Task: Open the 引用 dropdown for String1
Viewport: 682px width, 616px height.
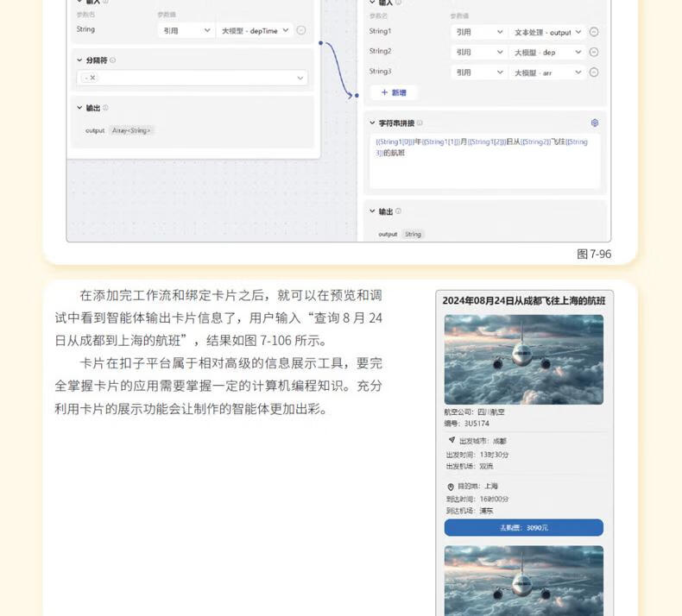Action: [478, 32]
